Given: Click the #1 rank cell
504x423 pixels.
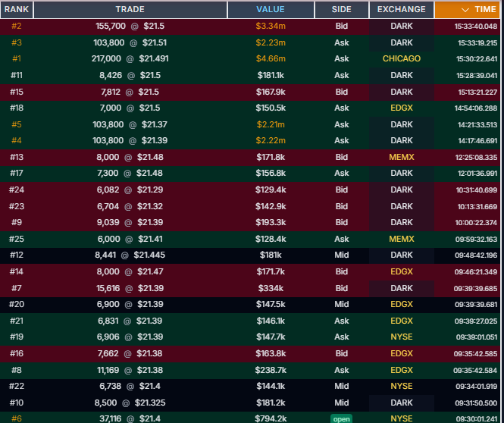Looking at the screenshot, I should 17,58.
